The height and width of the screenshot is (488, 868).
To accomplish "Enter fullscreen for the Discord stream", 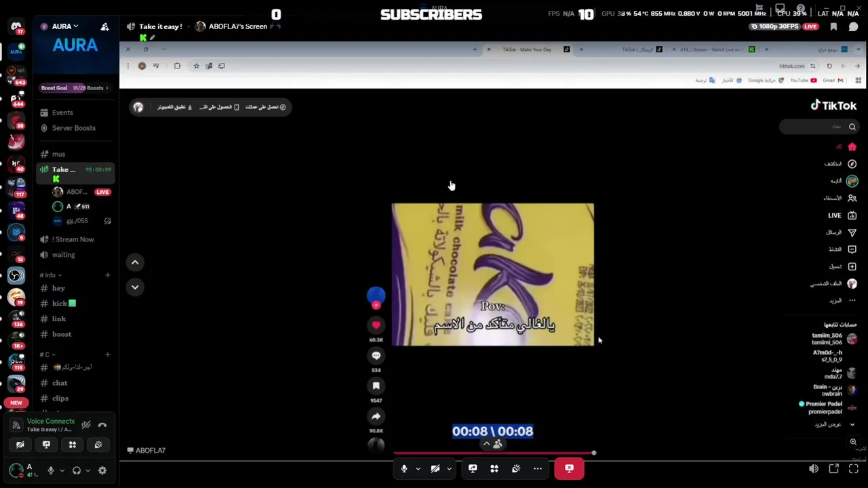I will tap(854, 468).
